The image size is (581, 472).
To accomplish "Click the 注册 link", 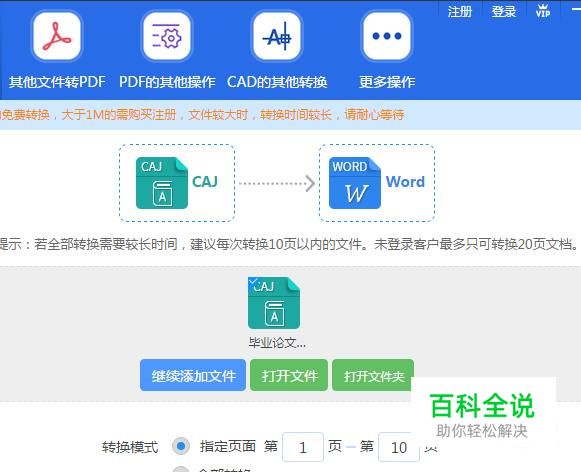I will pos(459,11).
